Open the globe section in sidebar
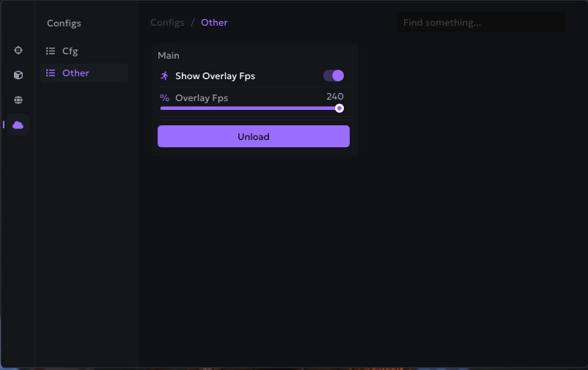 [x=18, y=100]
